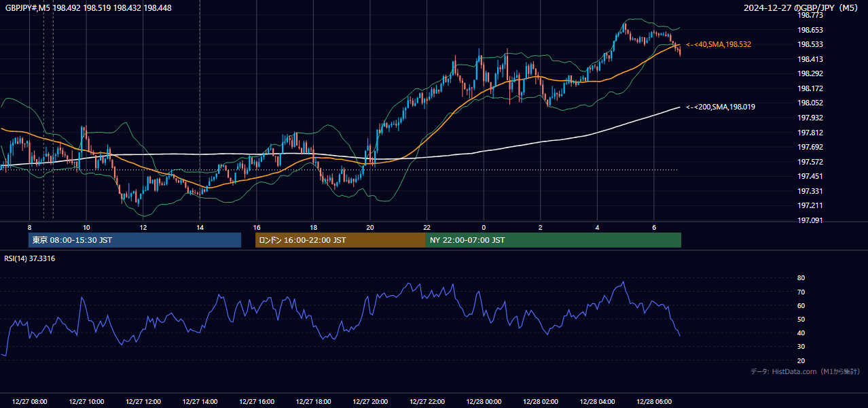Click the 40 SMA label 198.532
Viewport: 868px width, 408px height.
coord(719,44)
